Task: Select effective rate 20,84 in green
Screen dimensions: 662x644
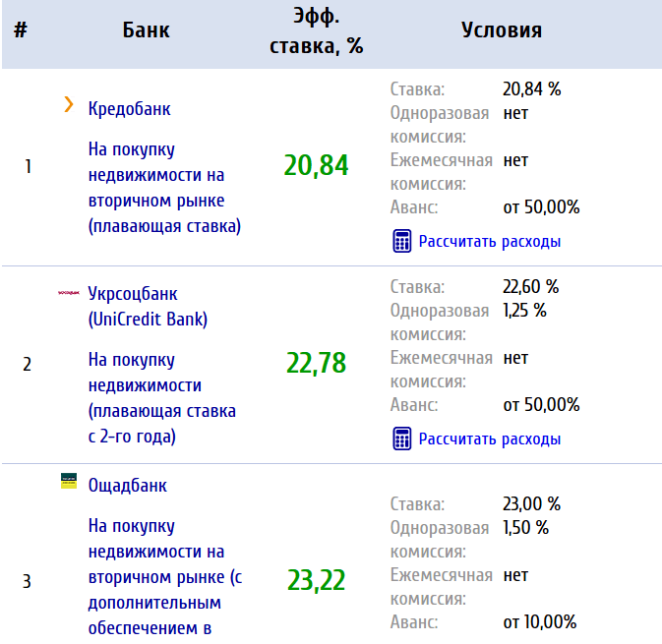Action: tap(316, 165)
